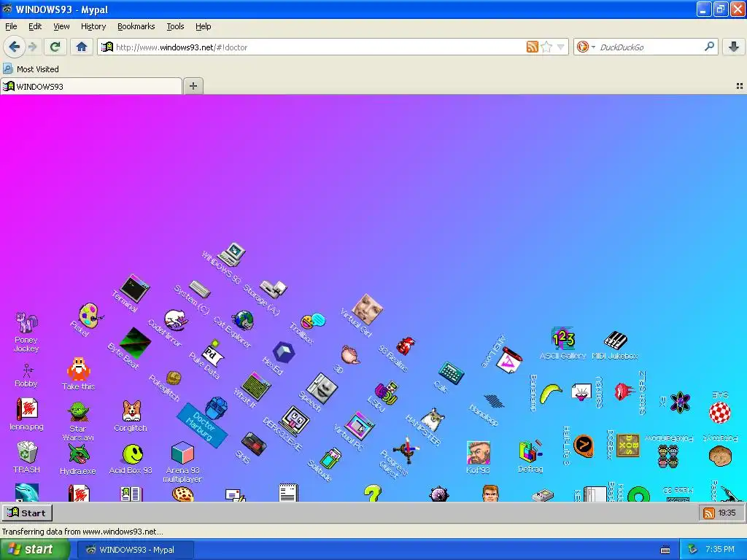Open Most Visited bookmarks folder

coord(31,69)
